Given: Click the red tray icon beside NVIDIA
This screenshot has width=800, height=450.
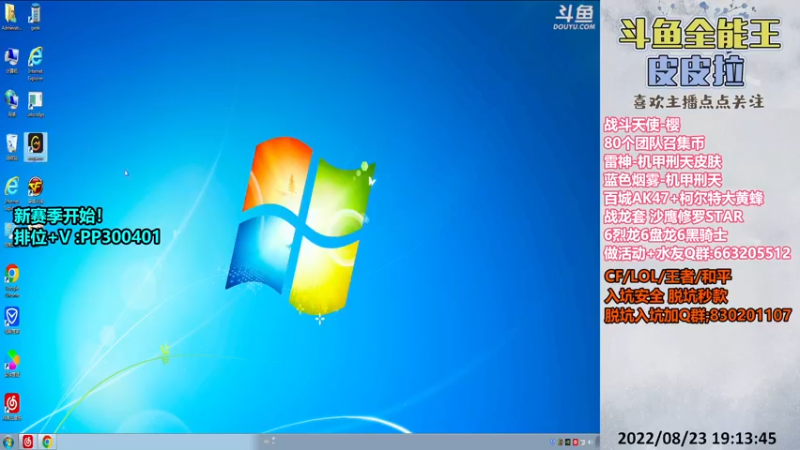Looking at the screenshot, I should [576, 442].
